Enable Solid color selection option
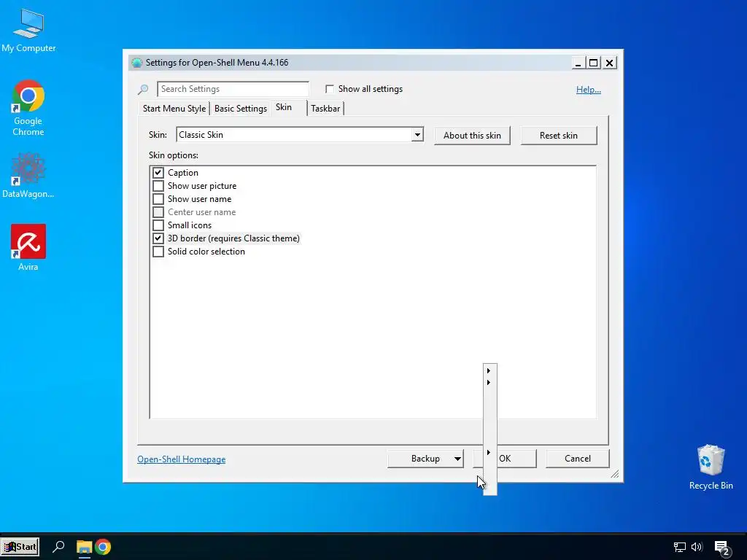This screenshot has height=560, width=747. [158, 252]
